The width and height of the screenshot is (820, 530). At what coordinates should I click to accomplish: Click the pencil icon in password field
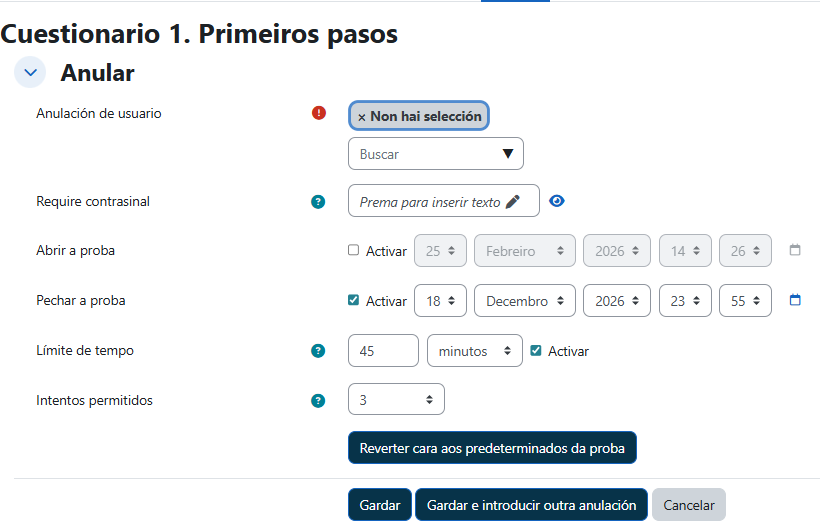click(513, 201)
